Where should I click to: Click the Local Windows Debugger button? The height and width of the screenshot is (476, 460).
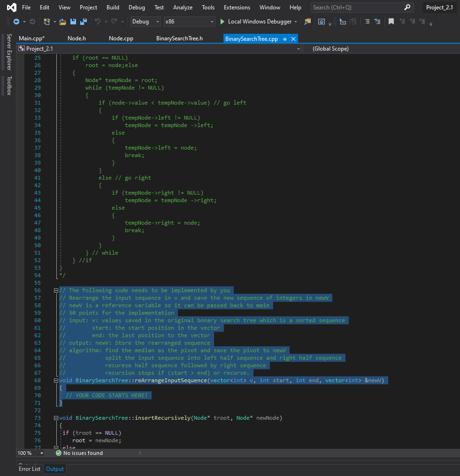pos(259,22)
